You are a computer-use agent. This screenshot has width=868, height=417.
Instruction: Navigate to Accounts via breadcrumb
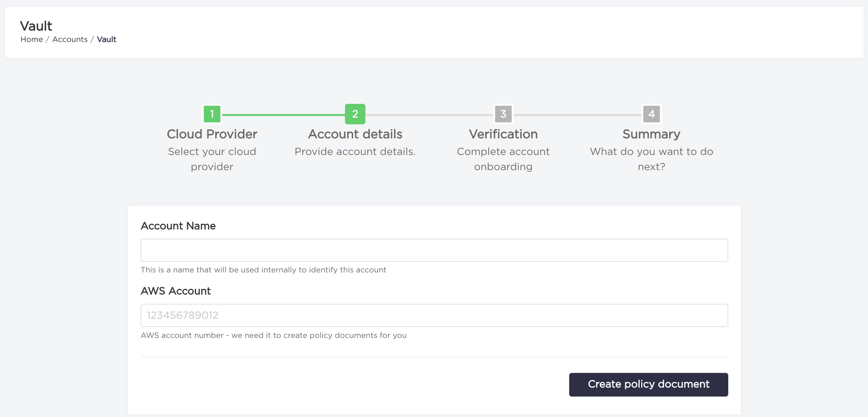[x=70, y=39]
